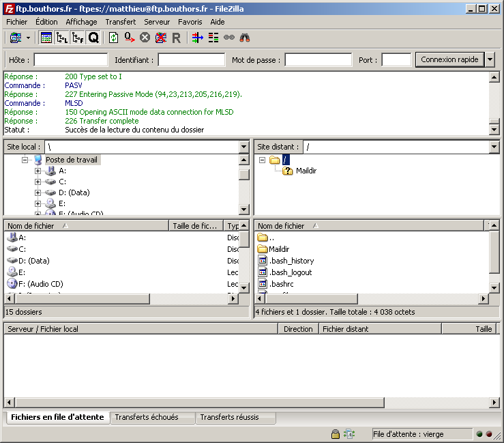The width and height of the screenshot is (504, 443).
Task: Select .bashrc file in remote list
Action: [x=276, y=284]
